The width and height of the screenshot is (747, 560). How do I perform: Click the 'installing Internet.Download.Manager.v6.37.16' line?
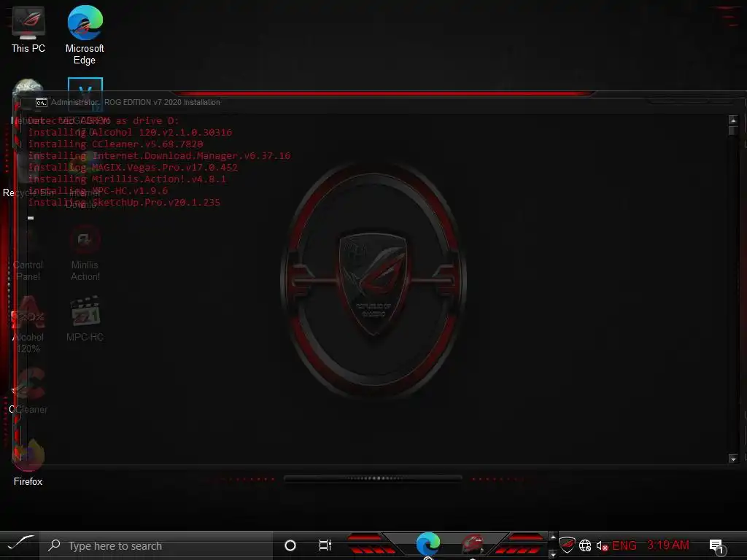point(159,156)
